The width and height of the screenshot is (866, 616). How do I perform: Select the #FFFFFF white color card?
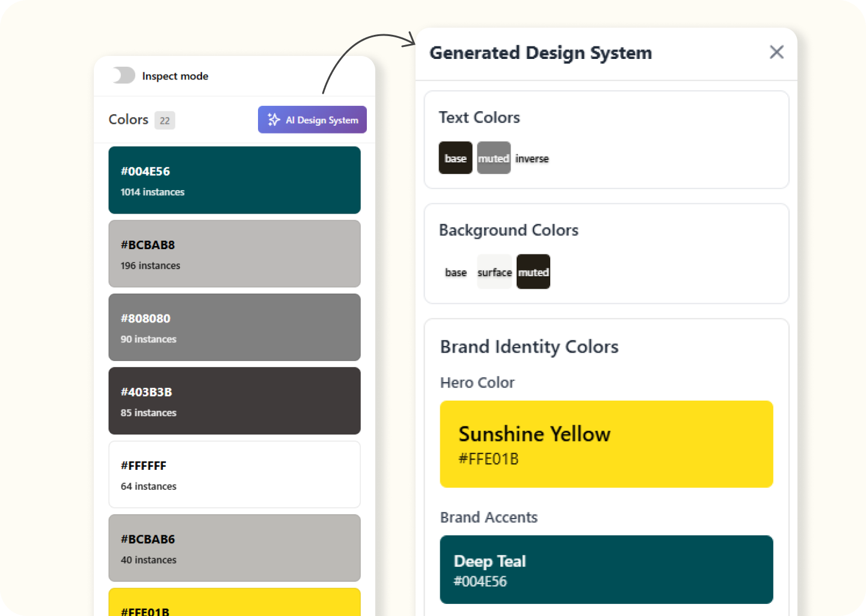pyautogui.click(x=235, y=475)
